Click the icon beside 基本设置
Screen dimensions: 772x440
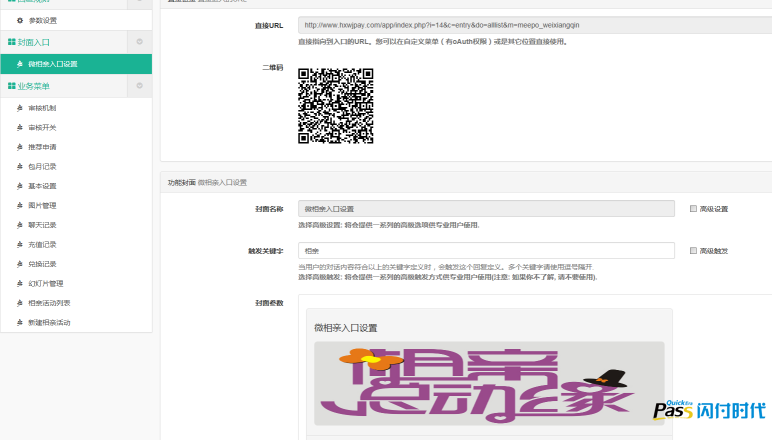20,186
